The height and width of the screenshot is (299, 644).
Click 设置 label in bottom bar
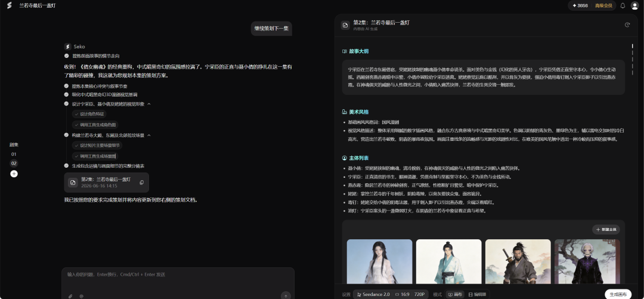(x=346, y=294)
